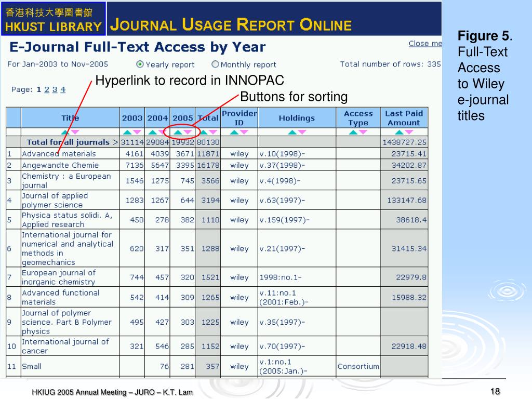Click paid amount 22918.48 cell
The width and height of the screenshot is (532, 399).
click(404, 346)
